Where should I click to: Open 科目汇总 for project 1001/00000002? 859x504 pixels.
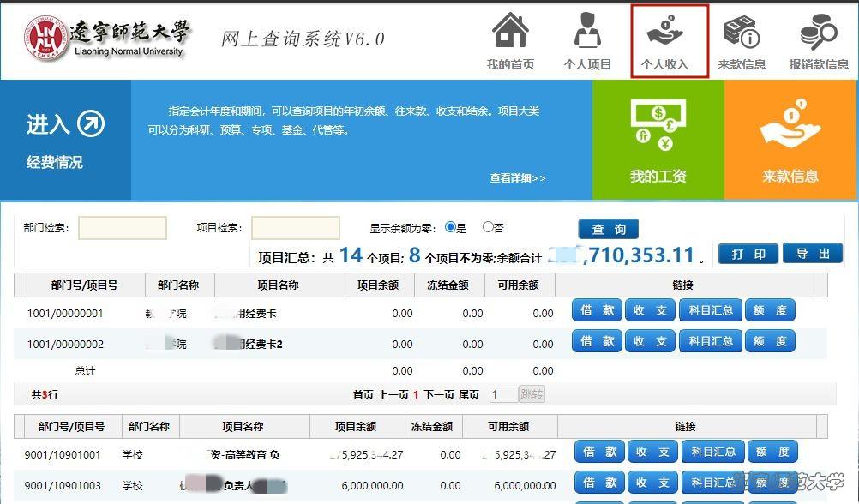[711, 341]
